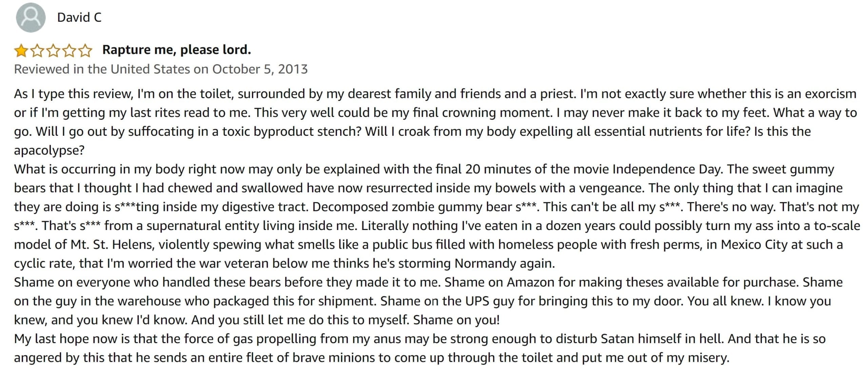Click the 'Reviewed in the United States' text

click(102, 69)
